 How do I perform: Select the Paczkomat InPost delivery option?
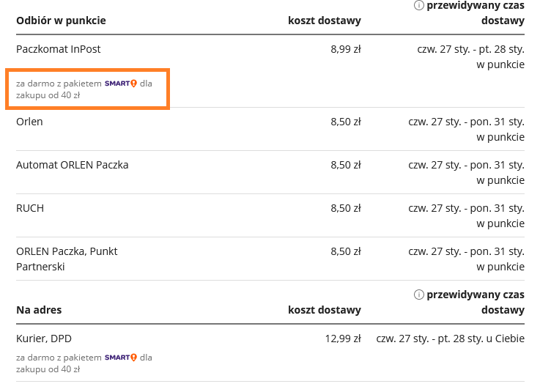[59, 49]
